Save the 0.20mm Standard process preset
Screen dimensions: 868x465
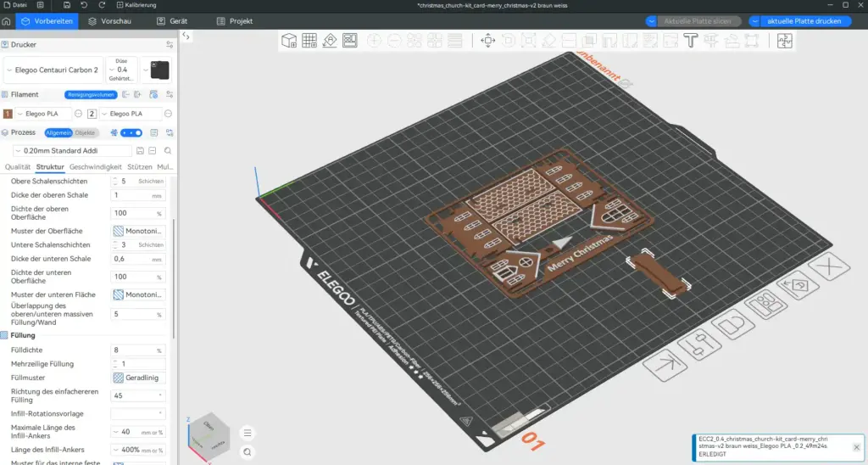[x=140, y=151]
